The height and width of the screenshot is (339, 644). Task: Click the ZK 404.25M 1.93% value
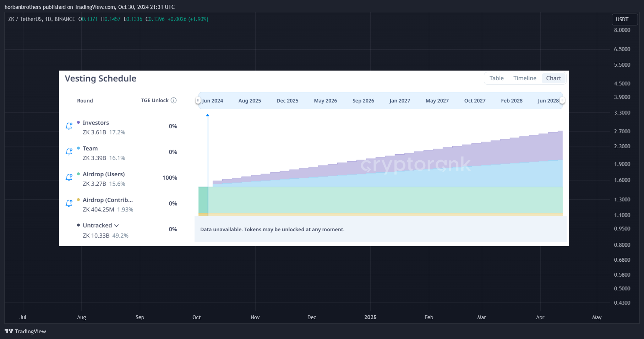tap(108, 210)
